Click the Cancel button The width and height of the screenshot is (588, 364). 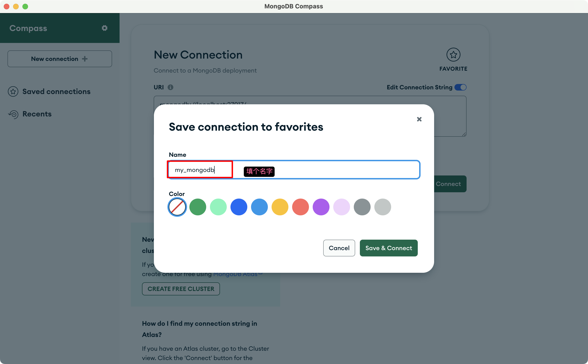[x=339, y=248]
